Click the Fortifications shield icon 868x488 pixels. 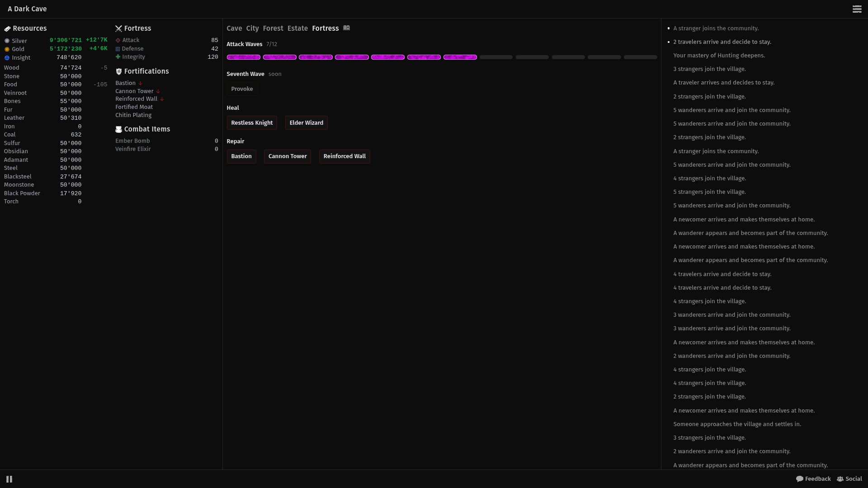point(119,71)
